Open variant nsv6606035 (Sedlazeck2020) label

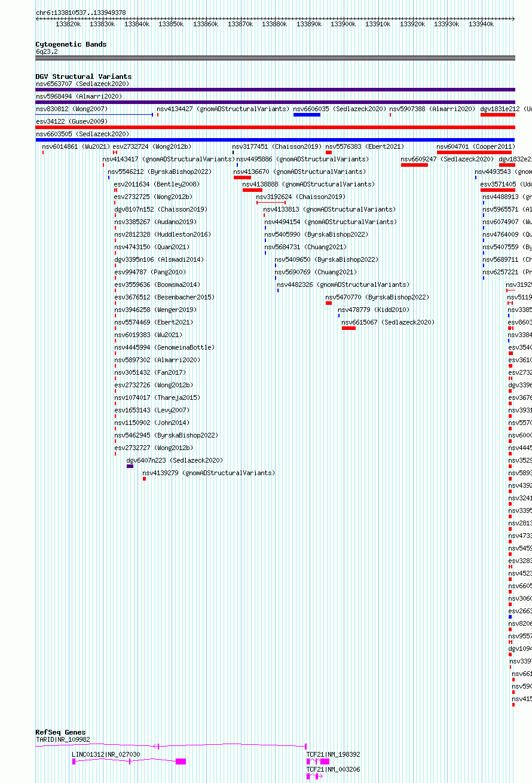340,109
